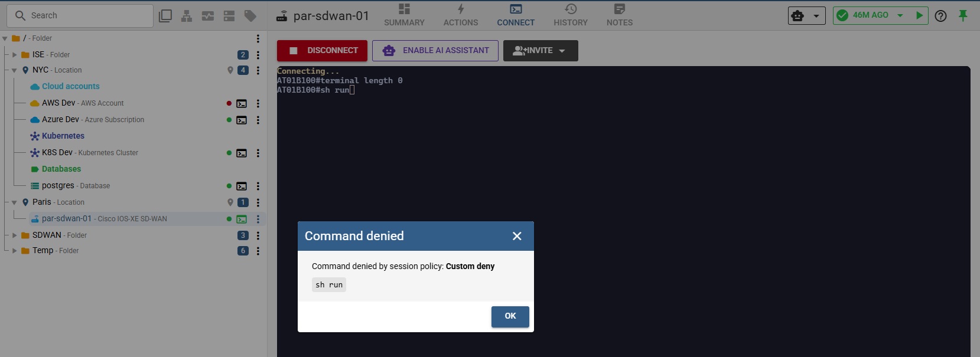Click the DISCONNECT button
The height and width of the screenshot is (357, 980).
click(x=322, y=51)
